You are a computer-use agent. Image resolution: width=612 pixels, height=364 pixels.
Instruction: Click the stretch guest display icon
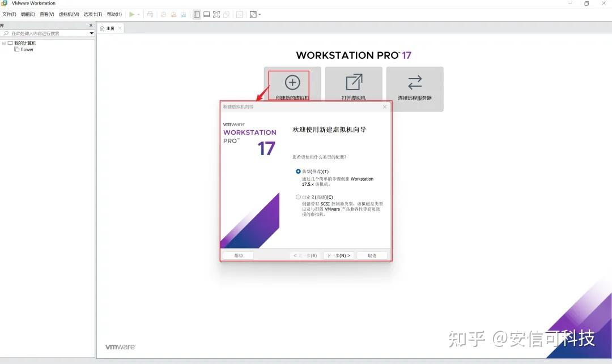tap(253, 14)
